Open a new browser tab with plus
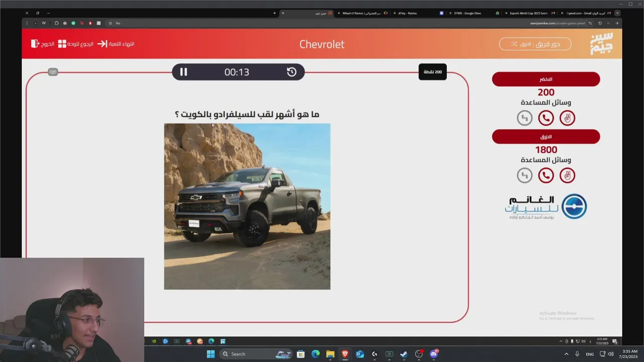The image size is (644, 362). point(274,13)
